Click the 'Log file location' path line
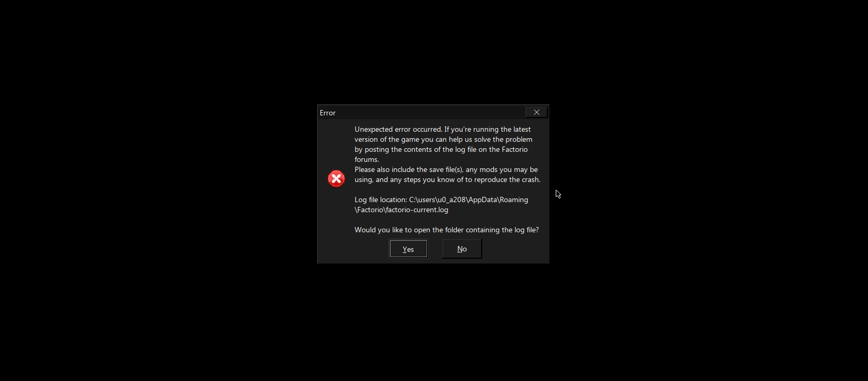The image size is (868, 381). (x=441, y=199)
